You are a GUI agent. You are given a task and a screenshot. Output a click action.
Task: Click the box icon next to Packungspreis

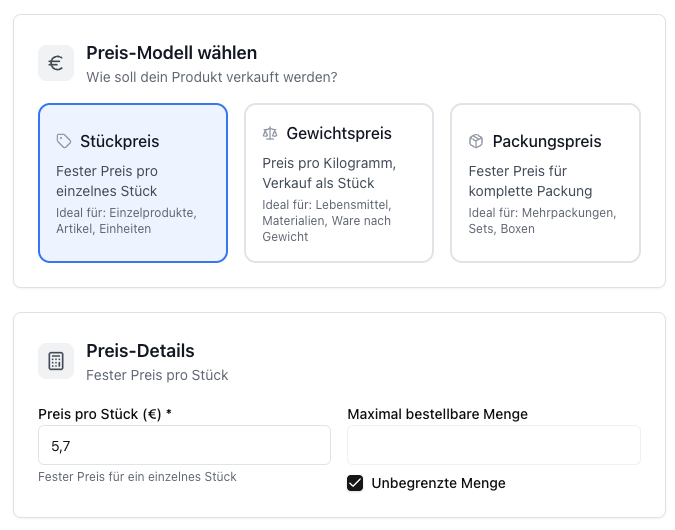pos(476,141)
